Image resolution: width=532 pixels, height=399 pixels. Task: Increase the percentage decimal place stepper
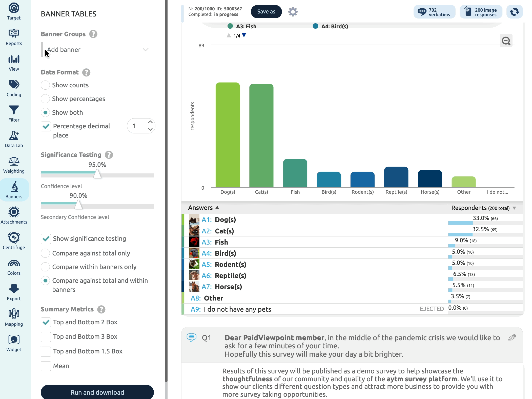[x=150, y=122]
